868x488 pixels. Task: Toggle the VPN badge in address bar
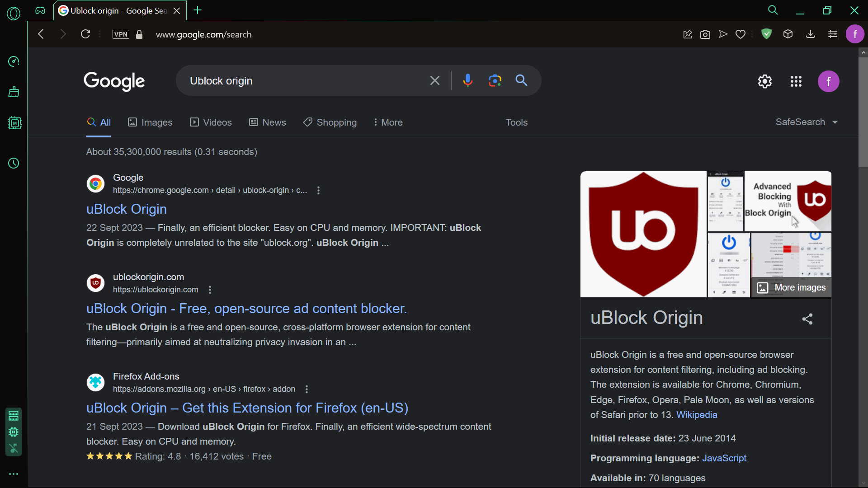[x=121, y=34]
